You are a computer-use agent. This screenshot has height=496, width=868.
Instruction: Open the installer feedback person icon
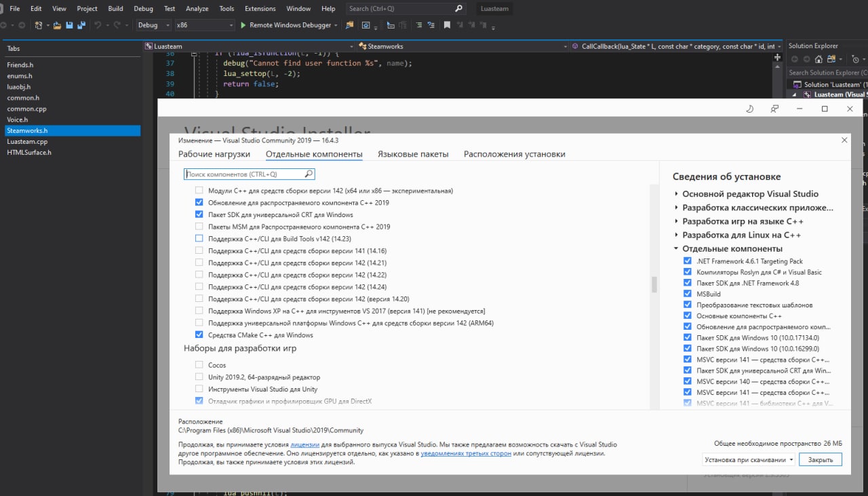pyautogui.click(x=774, y=109)
